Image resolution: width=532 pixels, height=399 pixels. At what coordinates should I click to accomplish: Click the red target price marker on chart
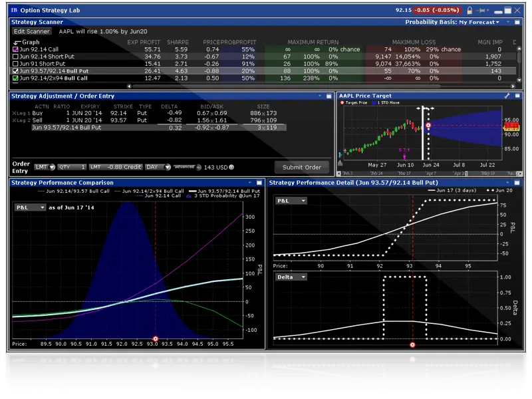pyautogui.click(x=428, y=126)
